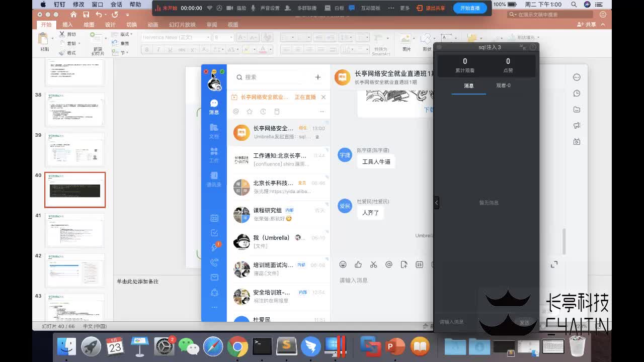Open the 课程研究组 conversation
This screenshot has height=362, width=644.
[x=279, y=214]
